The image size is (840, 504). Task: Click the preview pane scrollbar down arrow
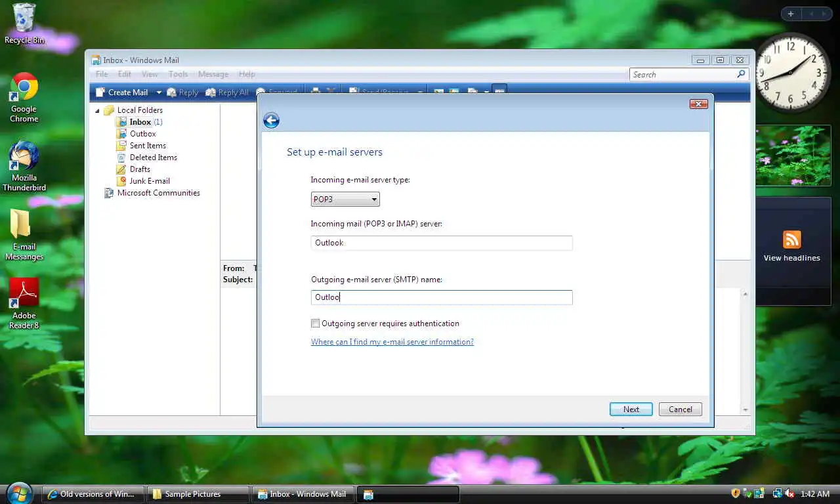[x=745, y=410]
